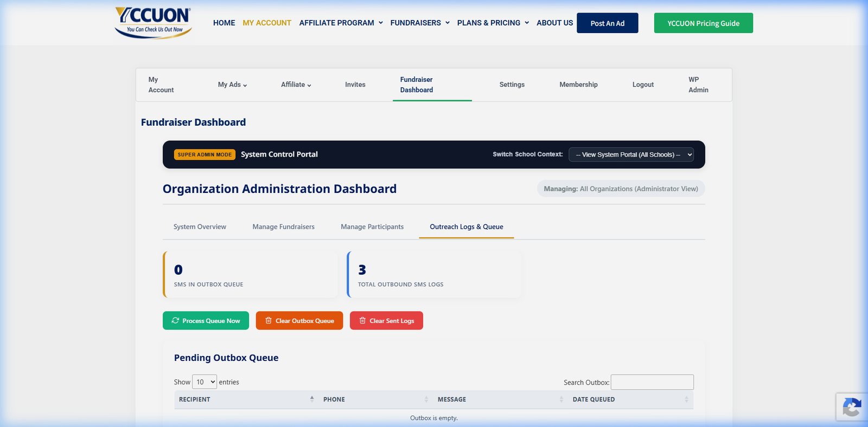The height and width of the screenshot is (427, 868).
Task: Open the Switch School Context dropdown
Action: pos(631,154)
